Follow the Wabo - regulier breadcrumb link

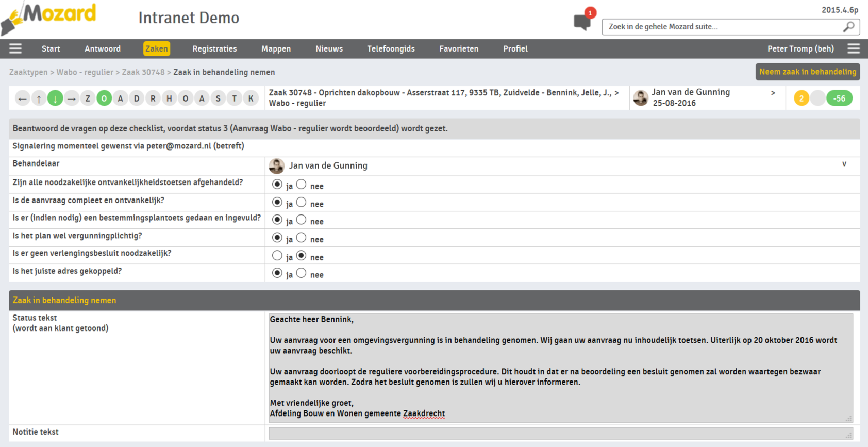[85, 72]
